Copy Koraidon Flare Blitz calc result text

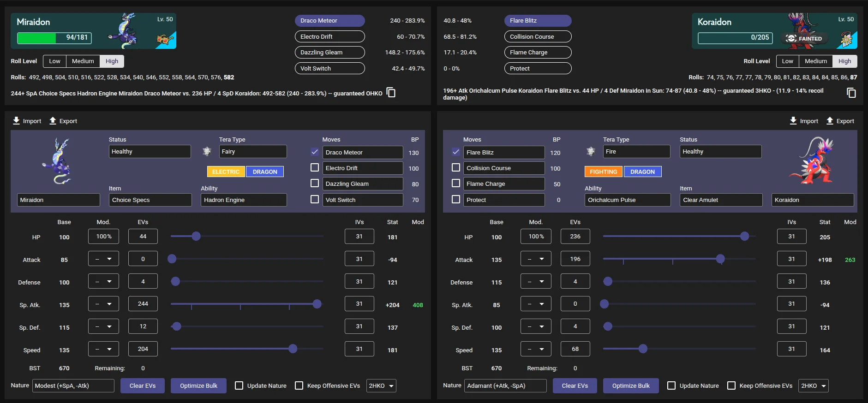click(x=851, y=93)
